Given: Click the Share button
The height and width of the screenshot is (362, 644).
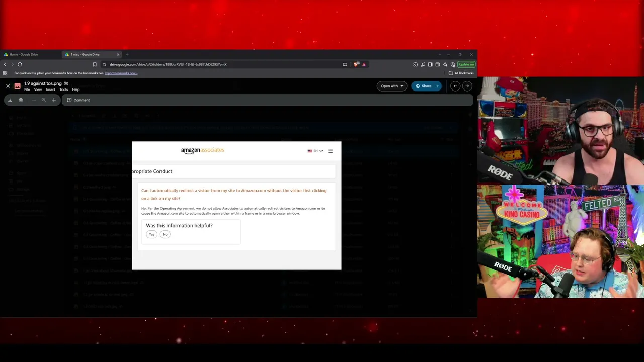Looking at the screenshot, I should click(423, 86).
